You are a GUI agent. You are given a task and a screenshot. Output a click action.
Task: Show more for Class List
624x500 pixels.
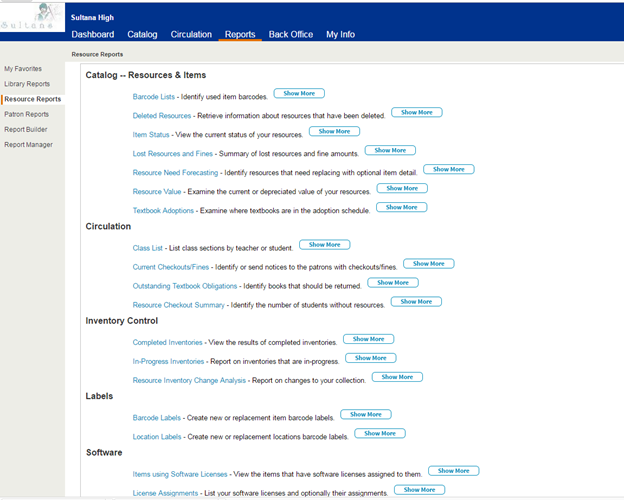pyautogui.click(x=324, y=245)
